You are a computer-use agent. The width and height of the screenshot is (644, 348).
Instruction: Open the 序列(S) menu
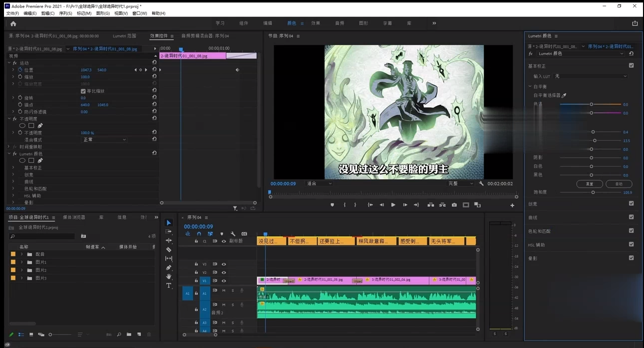pos(65,13)
